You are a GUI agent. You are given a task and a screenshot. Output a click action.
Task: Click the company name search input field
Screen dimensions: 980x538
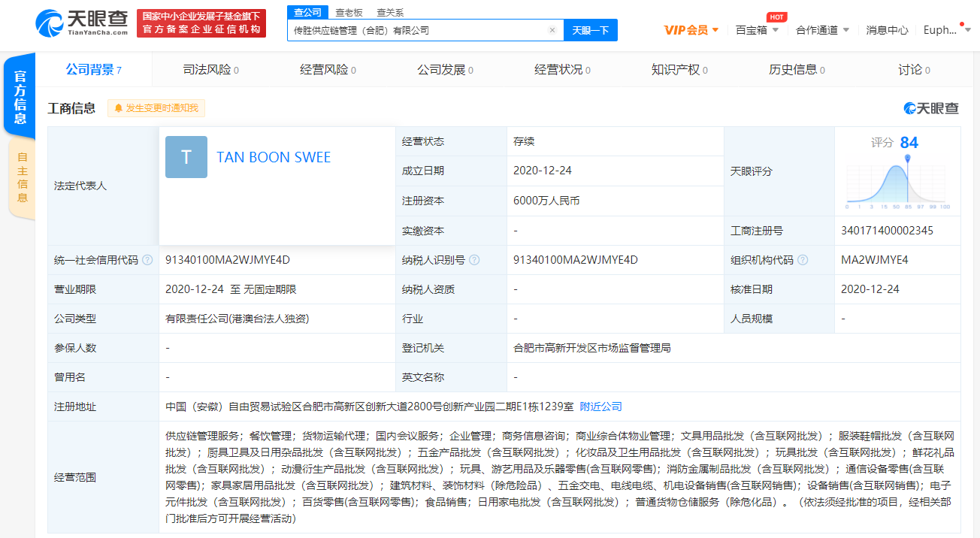tap(417, 30)
